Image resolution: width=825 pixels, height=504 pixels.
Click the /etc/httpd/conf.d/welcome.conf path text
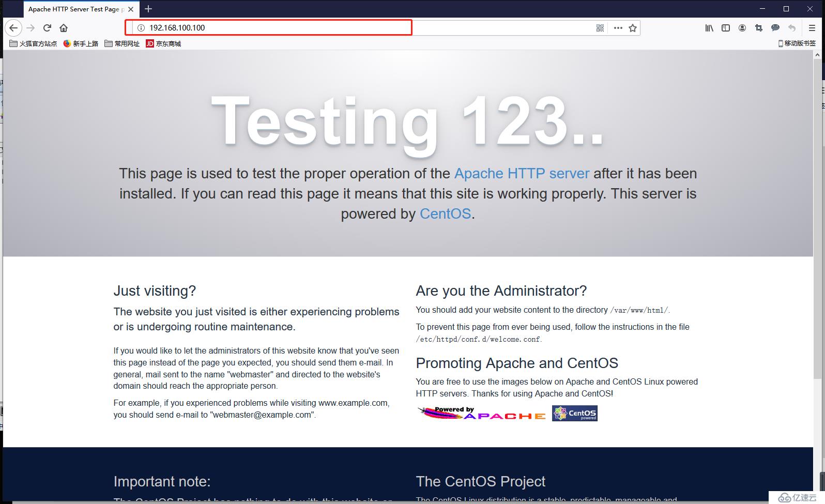click(478, 340)
